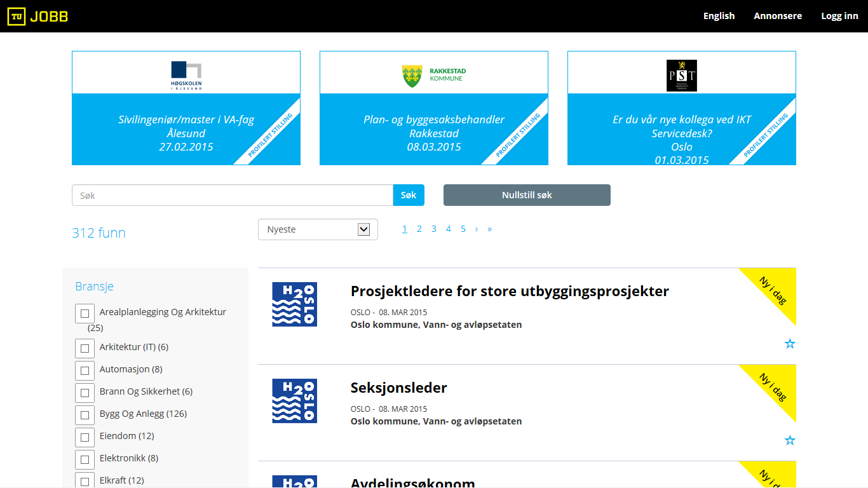Click the H2O Oslo logo beside Prosjektledere
Screen dimensions: 868x488
[294, 304]
